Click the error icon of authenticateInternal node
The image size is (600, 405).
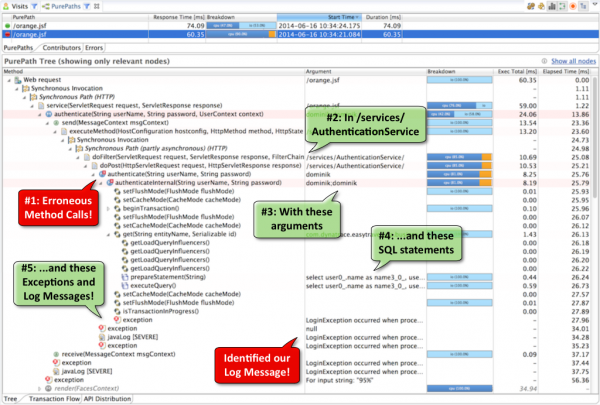tap(110, 183)
